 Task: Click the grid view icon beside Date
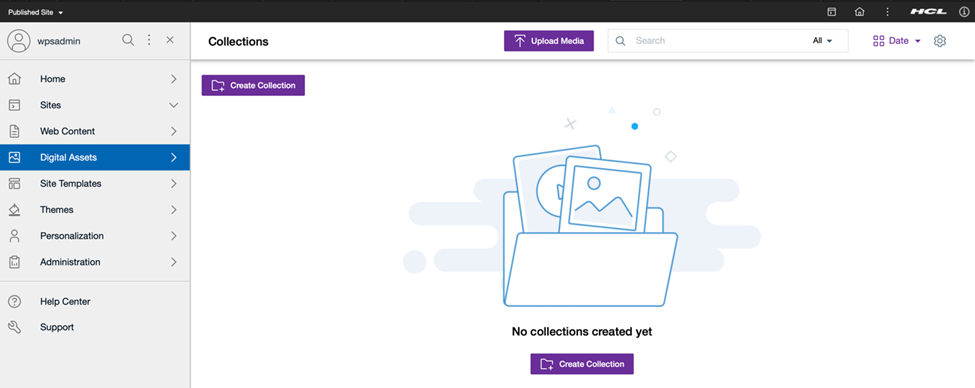point(879,40)
